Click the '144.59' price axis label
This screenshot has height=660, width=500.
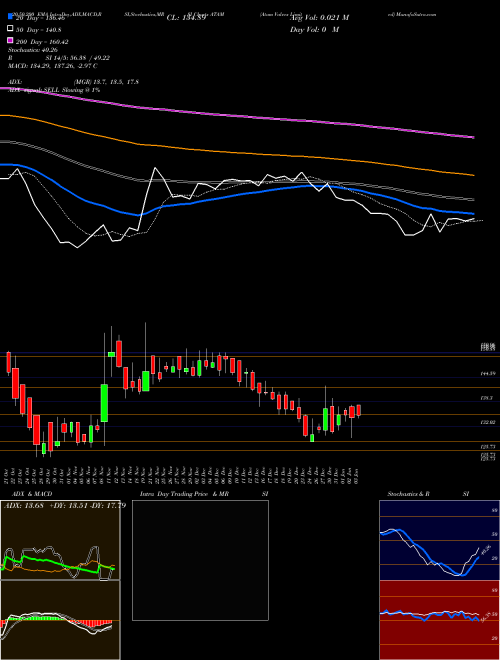488,373
